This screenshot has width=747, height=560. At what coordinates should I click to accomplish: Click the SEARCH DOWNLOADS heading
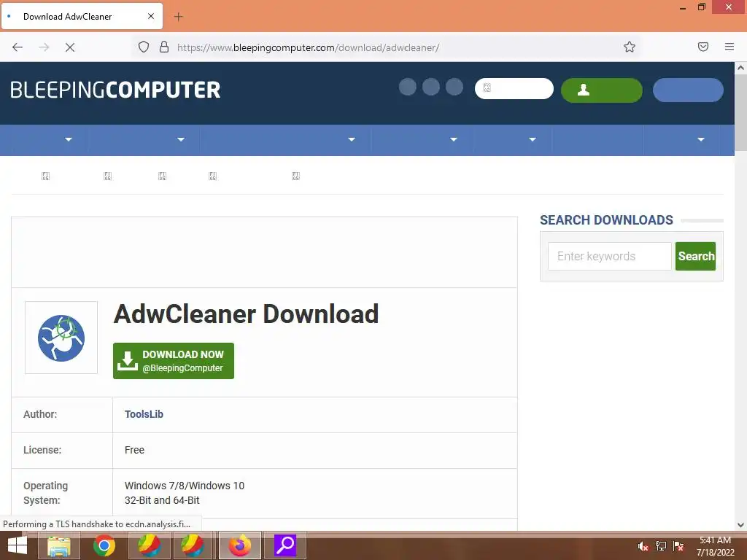point(606,220)
